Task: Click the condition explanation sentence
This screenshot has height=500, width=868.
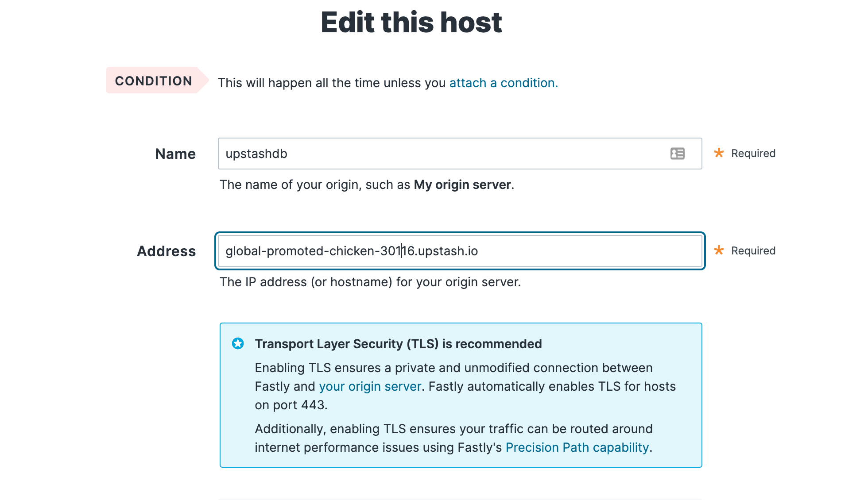Action: point(332,83)
